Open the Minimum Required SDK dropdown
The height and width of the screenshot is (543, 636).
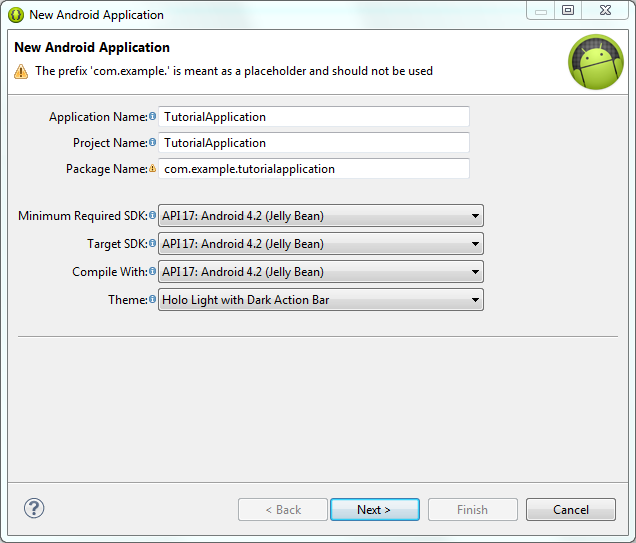(x=321, y=216)
